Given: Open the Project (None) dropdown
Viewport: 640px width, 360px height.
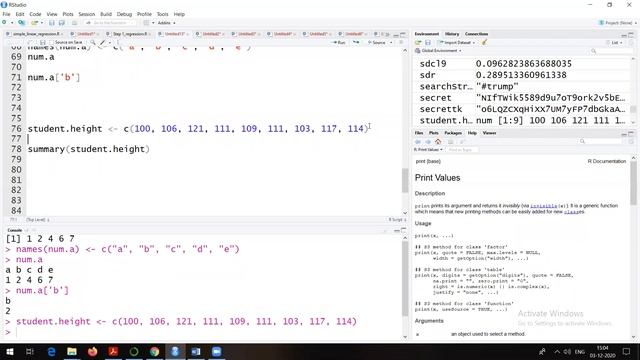Looking at the screenshot, I should [x=618, y=23].
